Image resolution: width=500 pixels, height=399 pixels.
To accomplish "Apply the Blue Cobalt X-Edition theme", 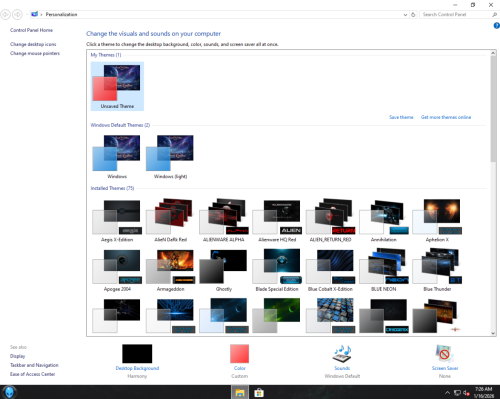I will (330, 270).
